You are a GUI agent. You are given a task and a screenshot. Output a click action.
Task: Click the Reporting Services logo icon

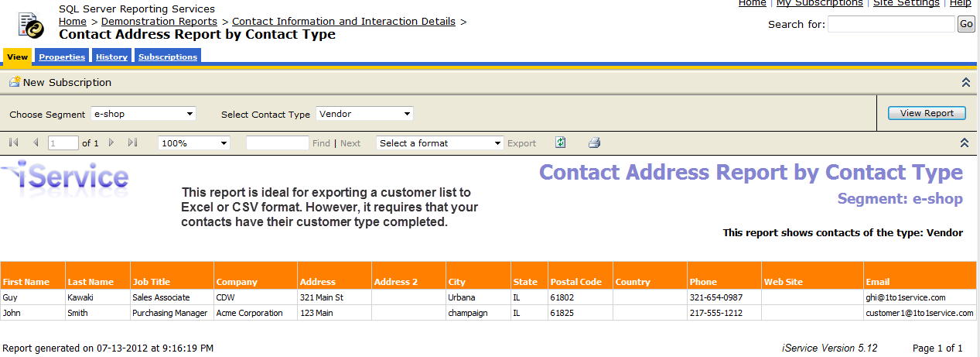click(32, 26)
